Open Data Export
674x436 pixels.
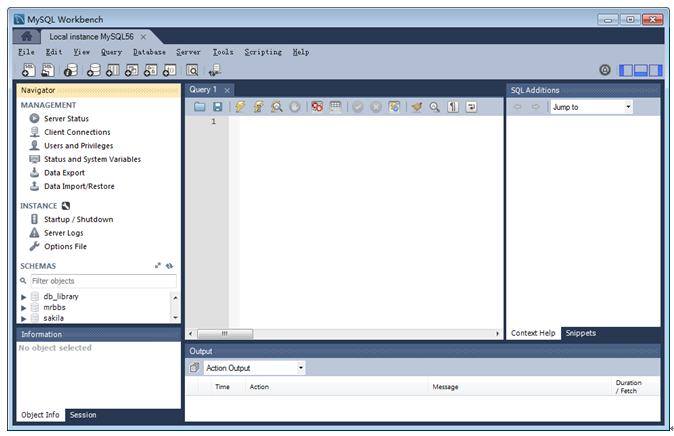click(x=64, y=173)
